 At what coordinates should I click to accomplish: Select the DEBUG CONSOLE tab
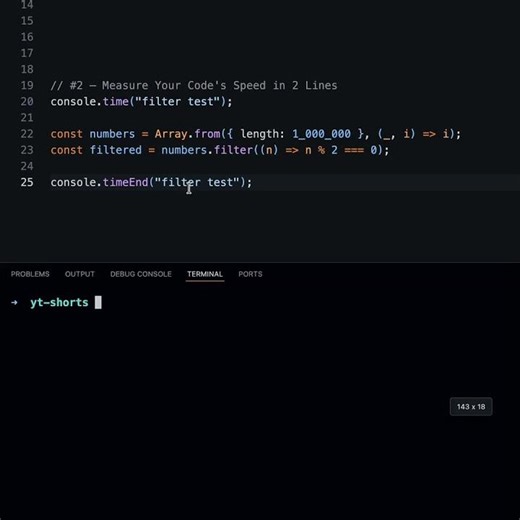(141, 274)
